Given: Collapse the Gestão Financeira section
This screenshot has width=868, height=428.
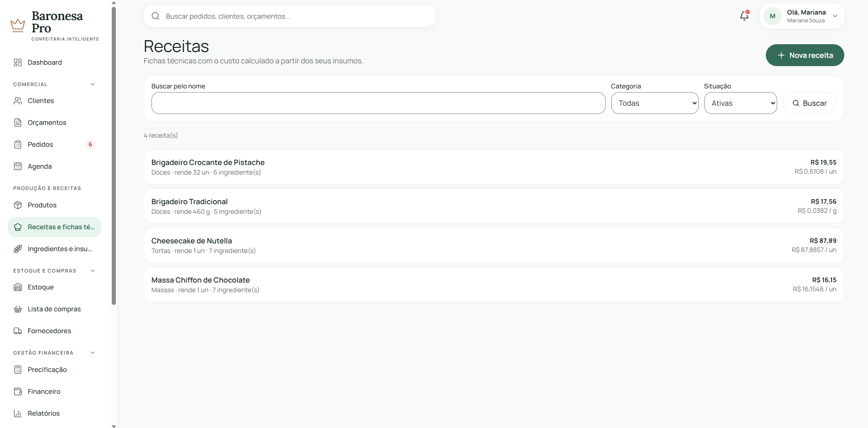Looking at the screenshot, I should [x=93, y=353].
